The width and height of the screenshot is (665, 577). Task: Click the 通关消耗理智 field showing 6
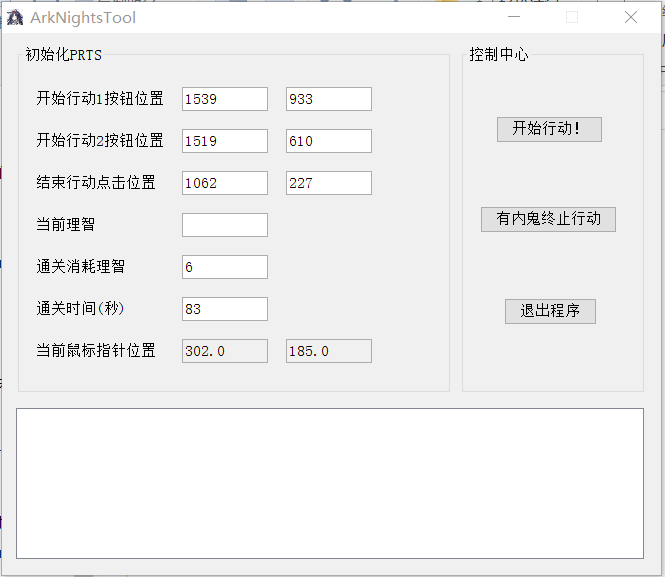click(x=225, y=267)
